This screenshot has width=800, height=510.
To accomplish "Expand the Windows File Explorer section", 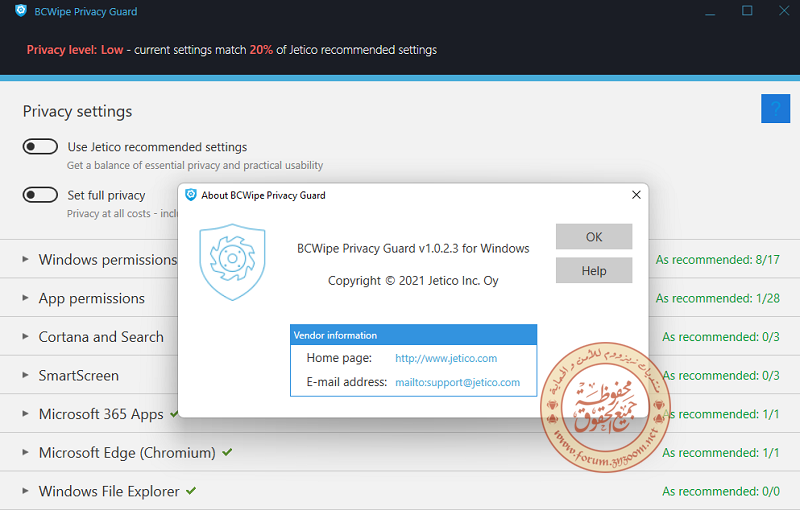I will click(x=25, y=491).
